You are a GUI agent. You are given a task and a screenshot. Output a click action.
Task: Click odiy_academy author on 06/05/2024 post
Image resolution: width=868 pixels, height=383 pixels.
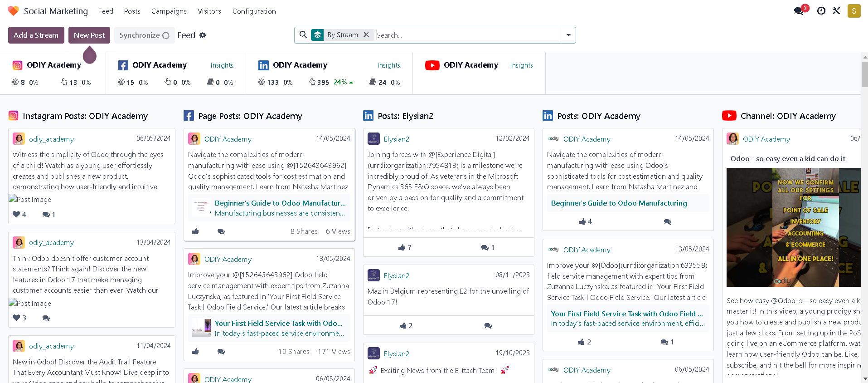point(51,139)
